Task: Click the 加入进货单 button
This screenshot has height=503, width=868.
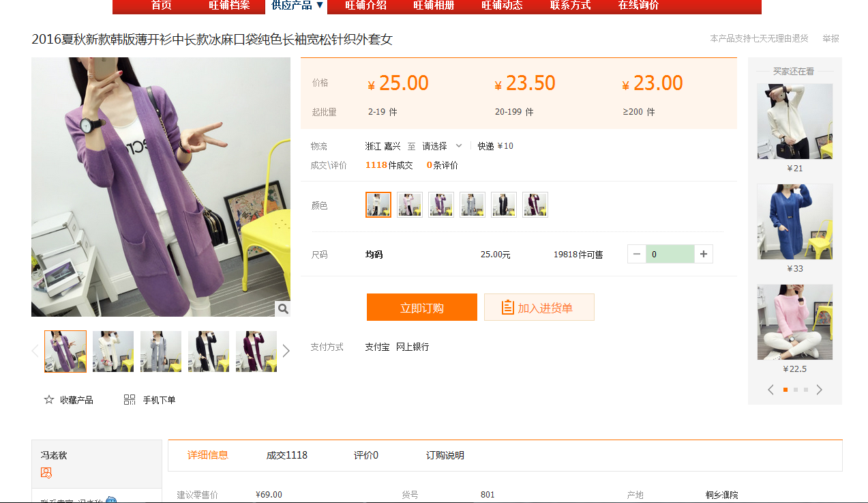Action: pyautogui.click(x=539, y=308)
